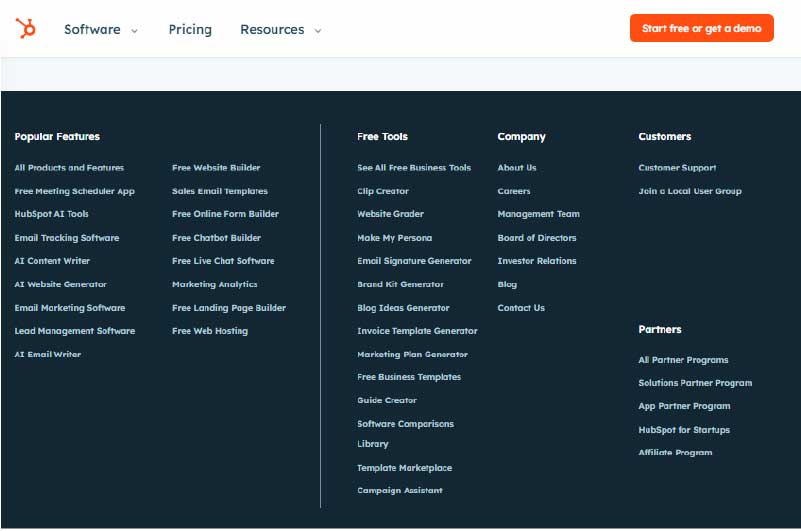Visit Investor Relations link
The height and width of the screenshot is (531, 801).
pos(537,261)
